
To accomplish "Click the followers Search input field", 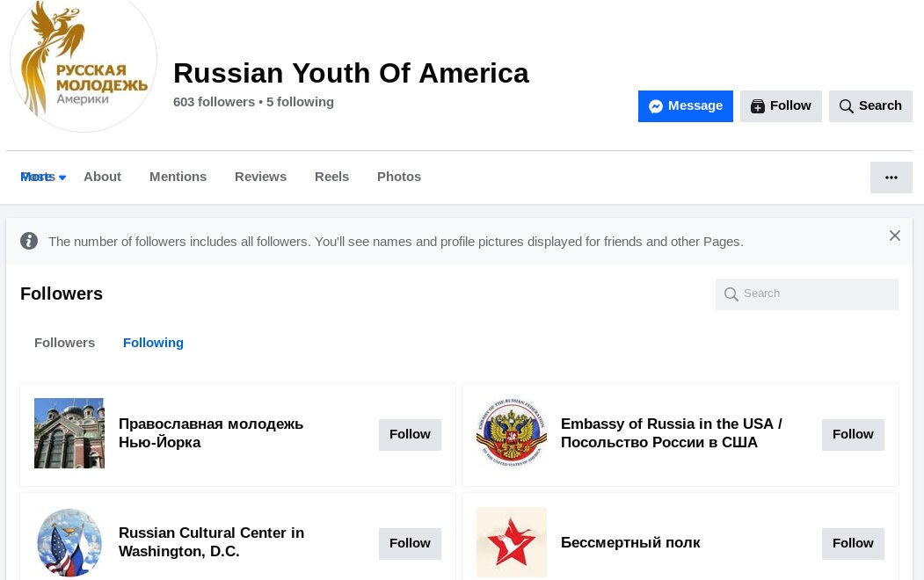I will 807,294.
